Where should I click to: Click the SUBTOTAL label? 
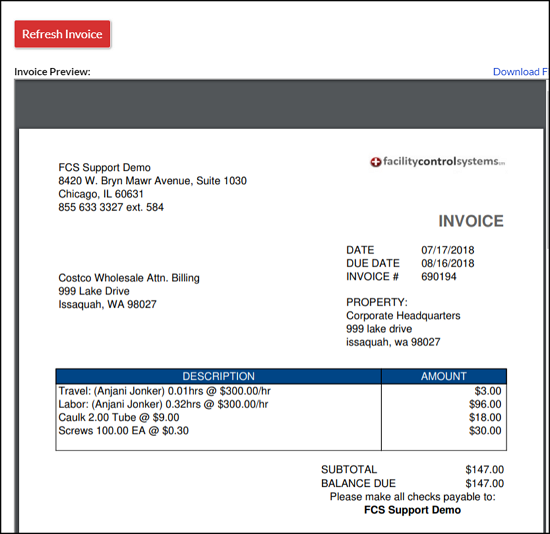pyautogui.click(x=349, y=470)
